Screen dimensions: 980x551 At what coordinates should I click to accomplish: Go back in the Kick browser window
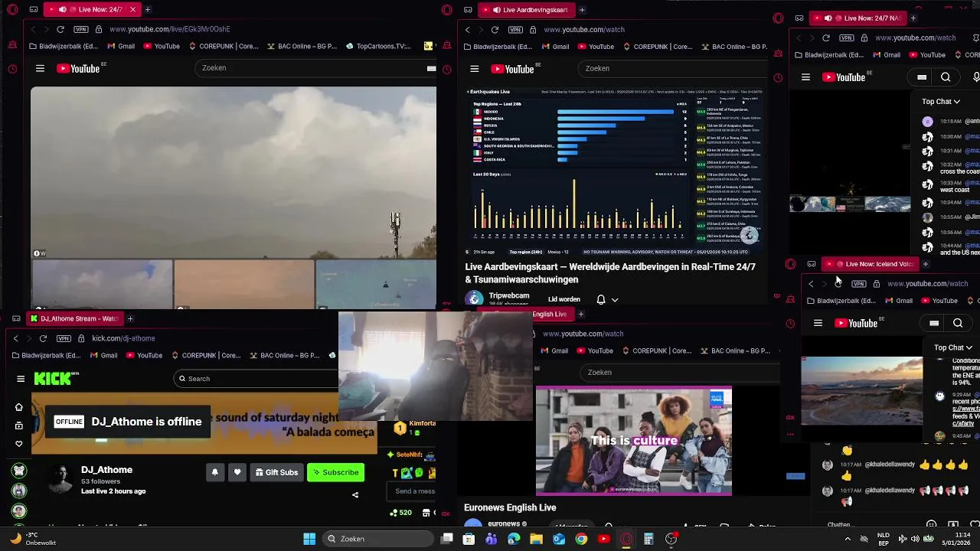(15, 338)
